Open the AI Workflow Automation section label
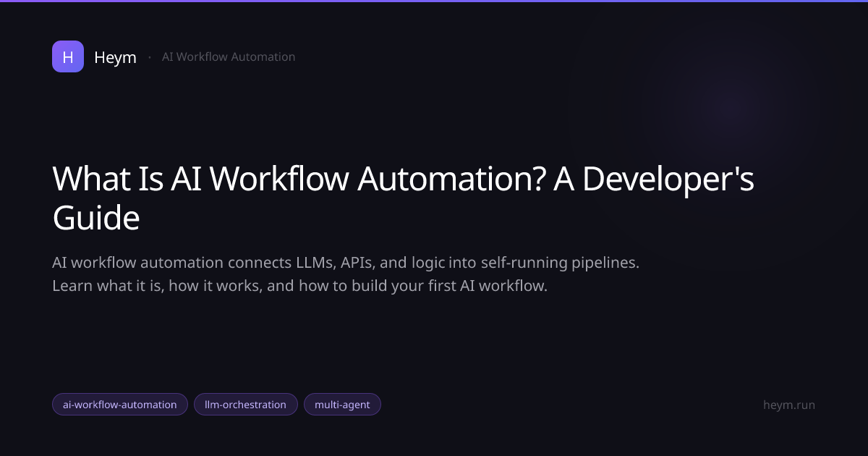This screenshot has width=868, height=456. tap(229, 56)
